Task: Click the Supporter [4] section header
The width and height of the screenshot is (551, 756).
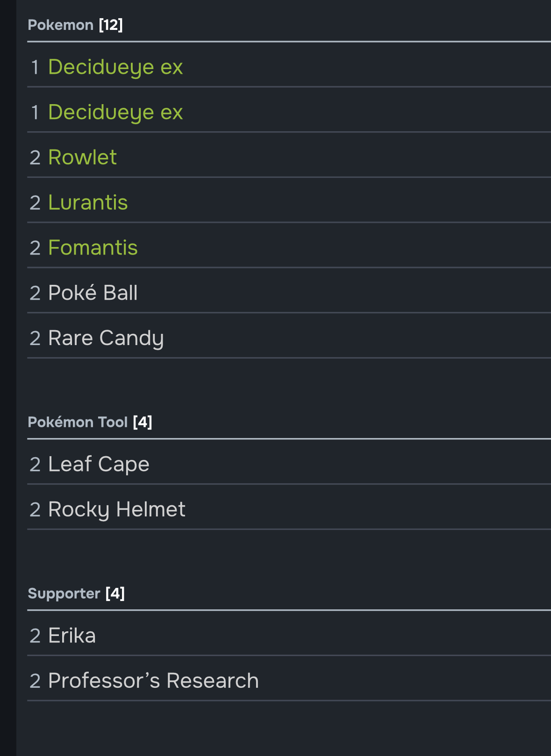Action: point(76,593)
